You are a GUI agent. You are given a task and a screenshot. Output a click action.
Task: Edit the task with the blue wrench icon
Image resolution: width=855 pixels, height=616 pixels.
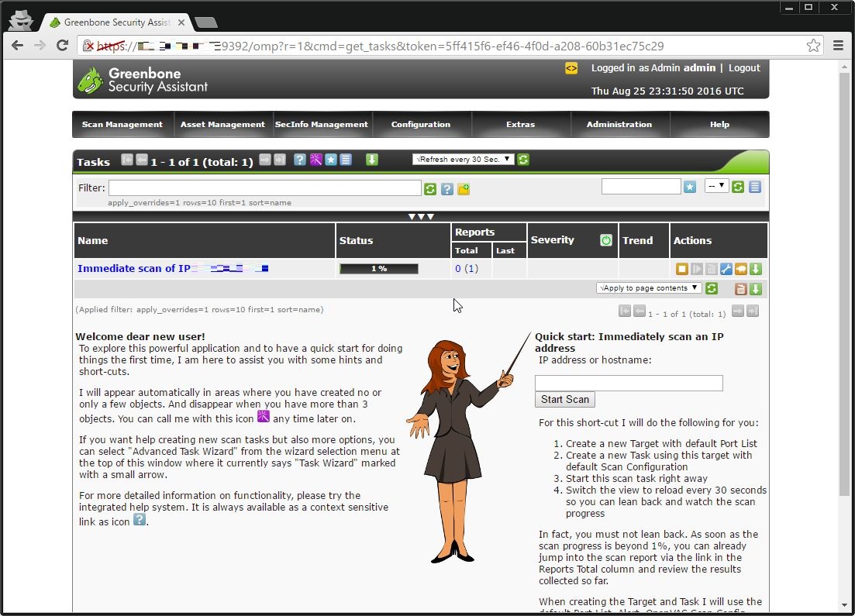point(726,269)
